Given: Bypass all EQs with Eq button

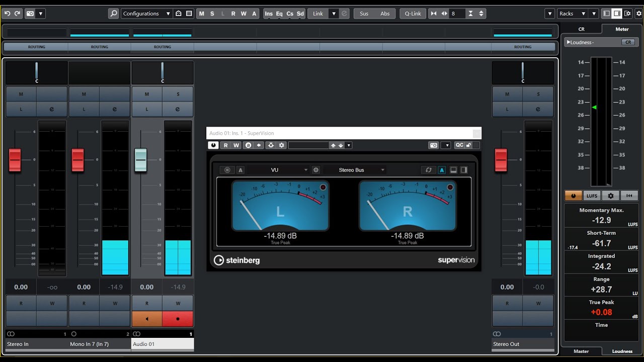Looking at the screenshot, I should tap(279, 14).
